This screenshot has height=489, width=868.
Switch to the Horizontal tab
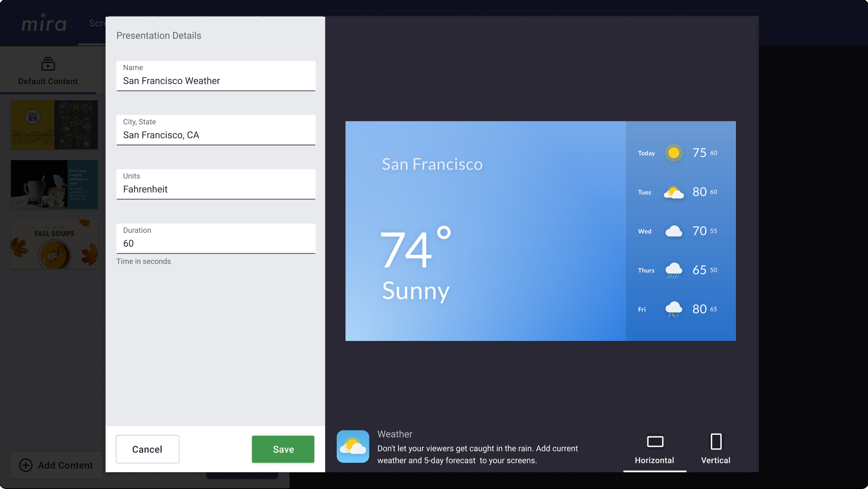655,460
